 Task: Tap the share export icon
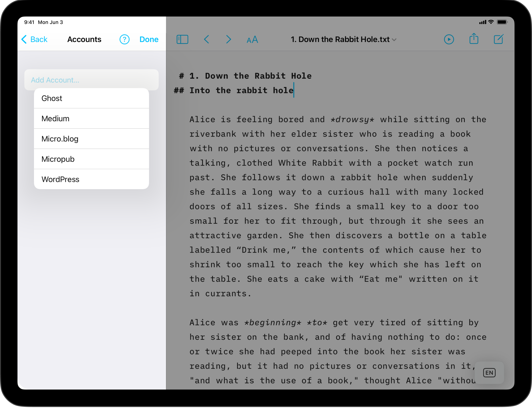click(474, 39)
